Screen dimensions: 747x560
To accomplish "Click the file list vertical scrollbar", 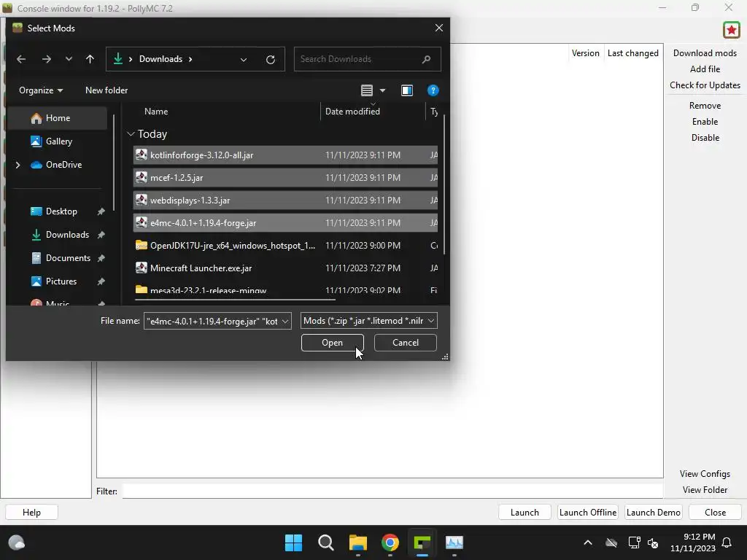I will [444, 184].
